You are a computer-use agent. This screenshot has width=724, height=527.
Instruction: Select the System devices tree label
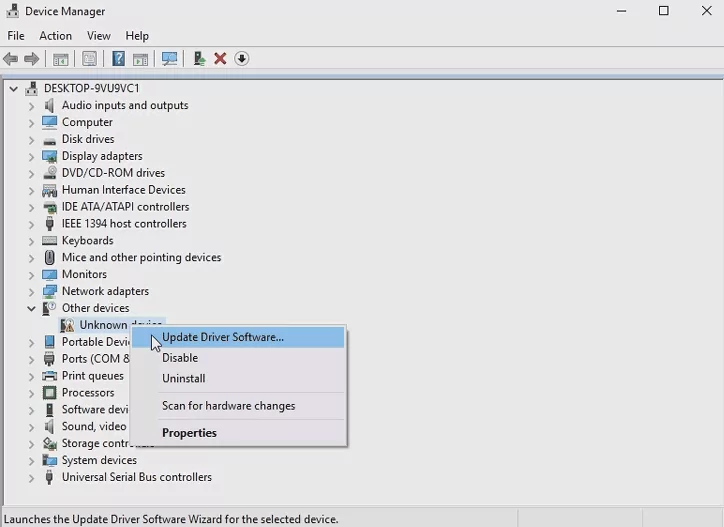pos(99,460)
